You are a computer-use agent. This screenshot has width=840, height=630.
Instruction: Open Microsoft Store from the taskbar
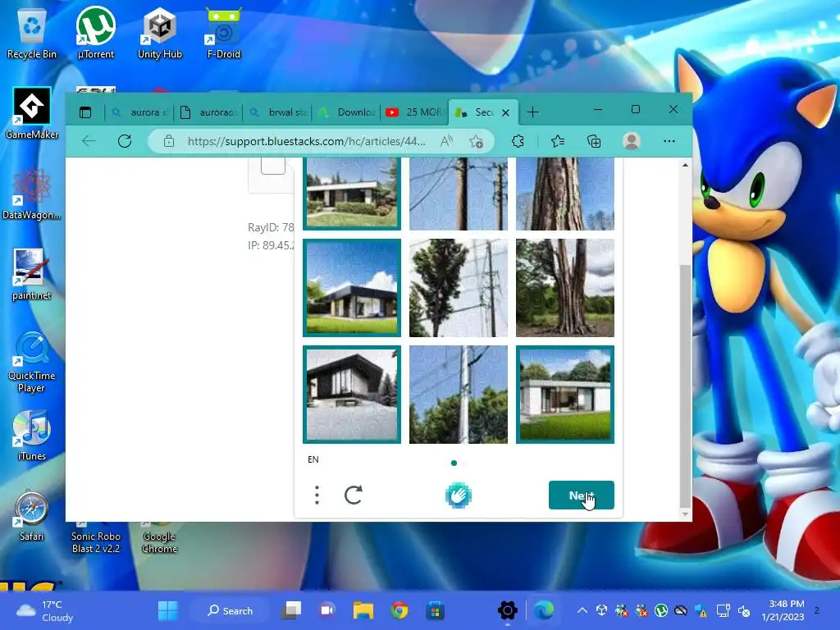[x=435, y=610]
